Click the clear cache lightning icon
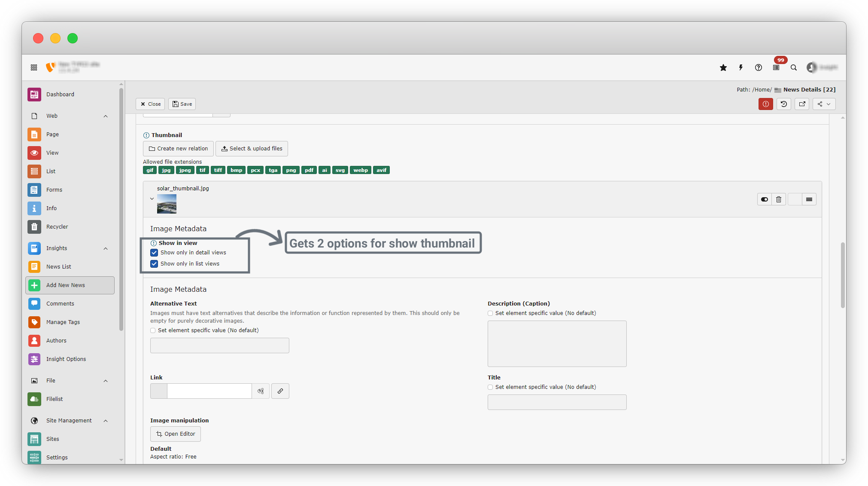Image resolution: width=868 pixels, height=486 pixels. pyautogui.click(x=741, y=67)
